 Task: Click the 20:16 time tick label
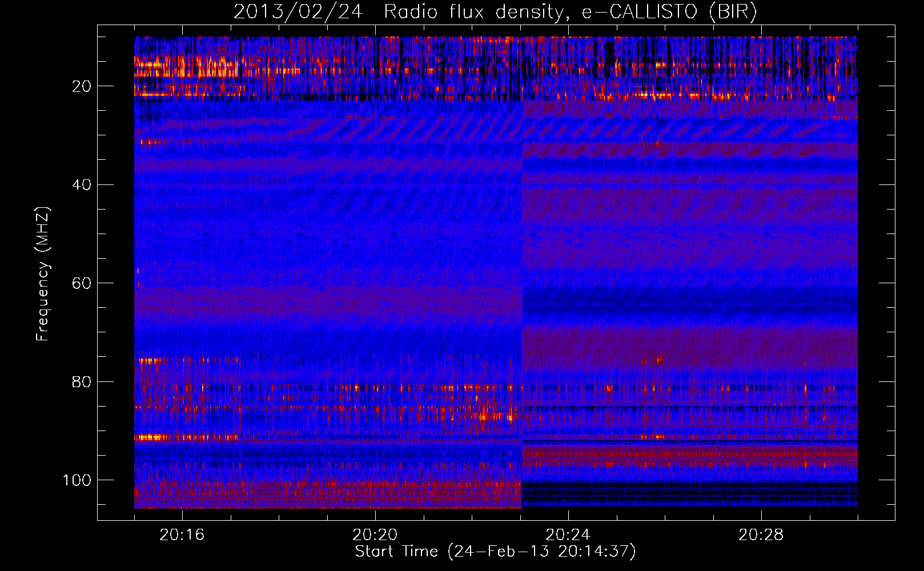[182, 535]
